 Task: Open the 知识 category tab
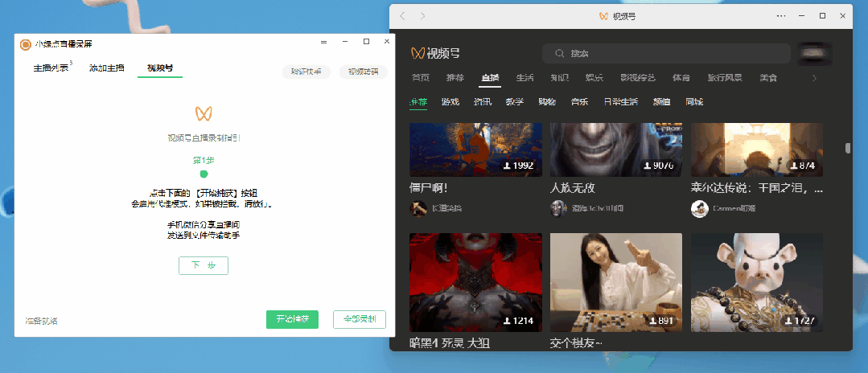tap(560, 78)
